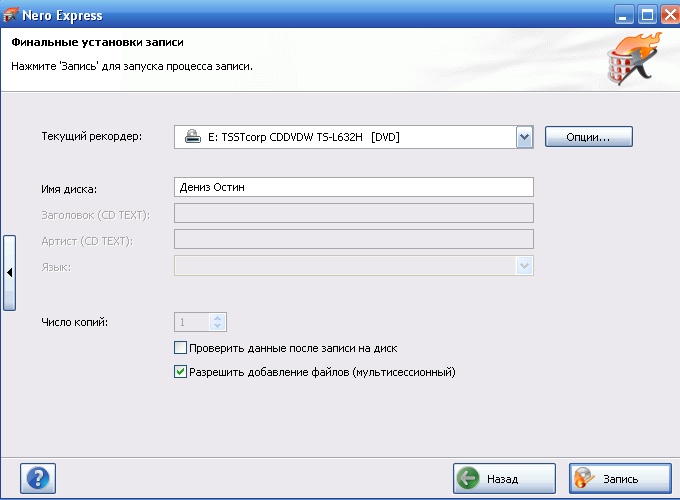The height and width of the screenshot is (500, 680).
Task: Click the Финальные установки записи heading
Action: 97,42
